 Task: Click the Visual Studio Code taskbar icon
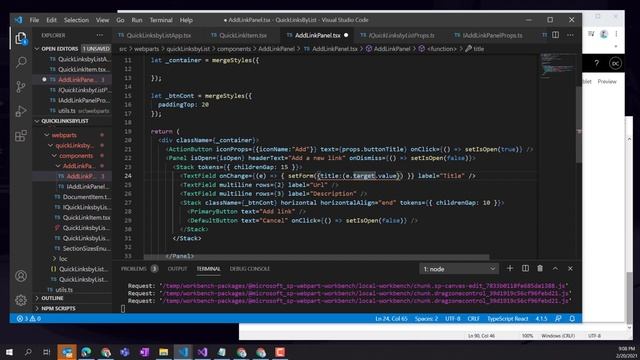click(183, 352)
